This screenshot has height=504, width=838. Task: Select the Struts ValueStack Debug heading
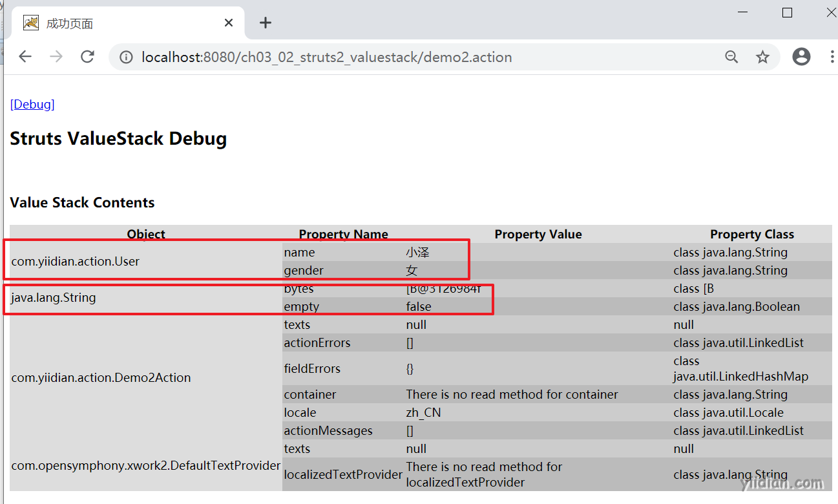118,139
